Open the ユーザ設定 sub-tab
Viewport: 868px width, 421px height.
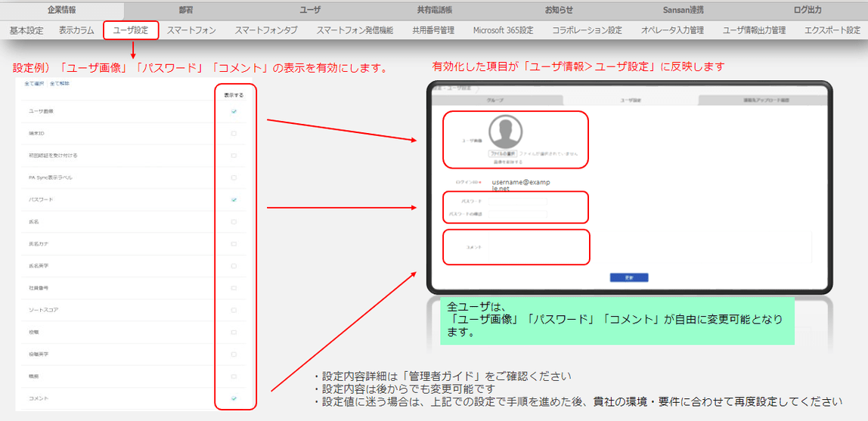pyautogui.click(x=131, y=30)
